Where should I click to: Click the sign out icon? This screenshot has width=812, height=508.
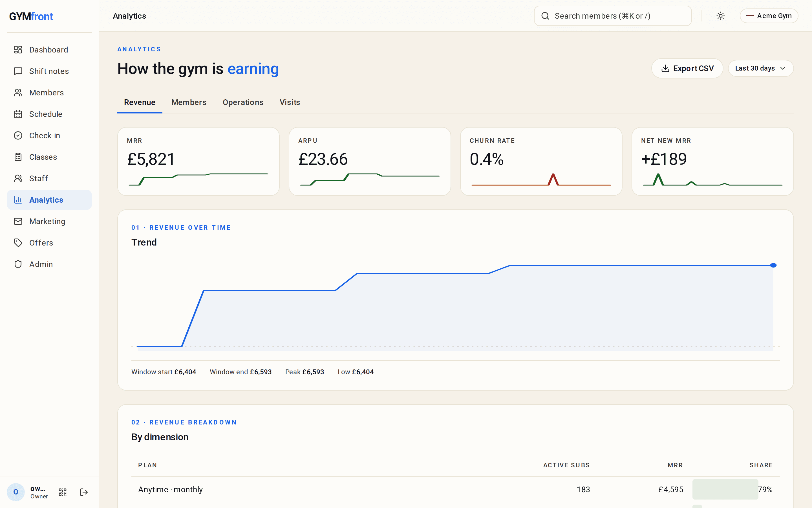coord(84,492)
